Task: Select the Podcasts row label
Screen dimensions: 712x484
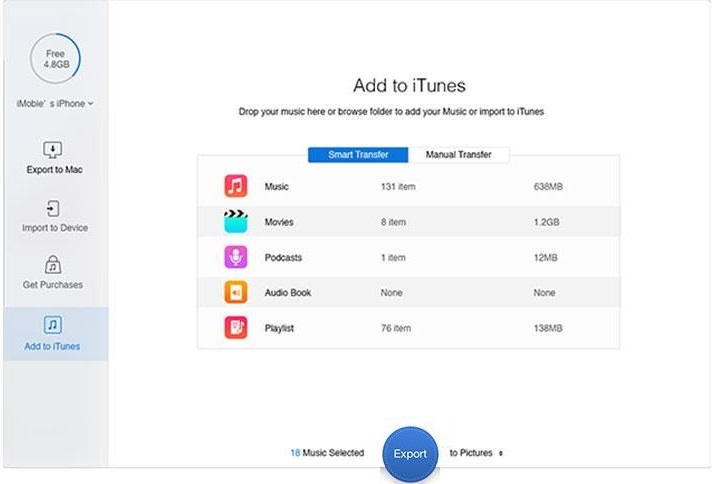Action: point(283,257)
